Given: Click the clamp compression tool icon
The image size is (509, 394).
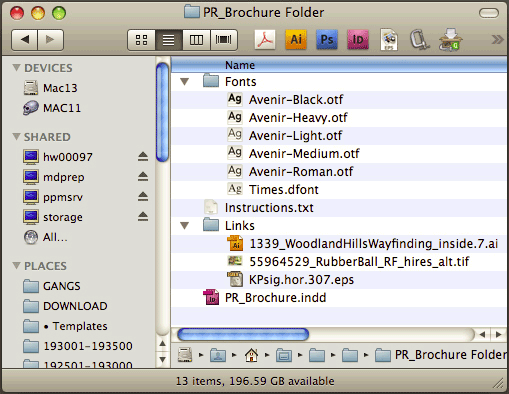Looking at the screenshot, I should click(x=419, y=40).
